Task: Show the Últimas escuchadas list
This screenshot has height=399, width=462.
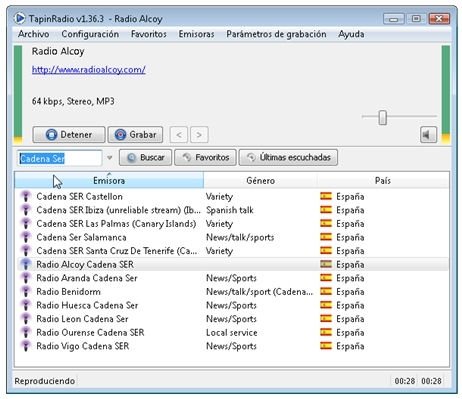Action: click(288, 157)
